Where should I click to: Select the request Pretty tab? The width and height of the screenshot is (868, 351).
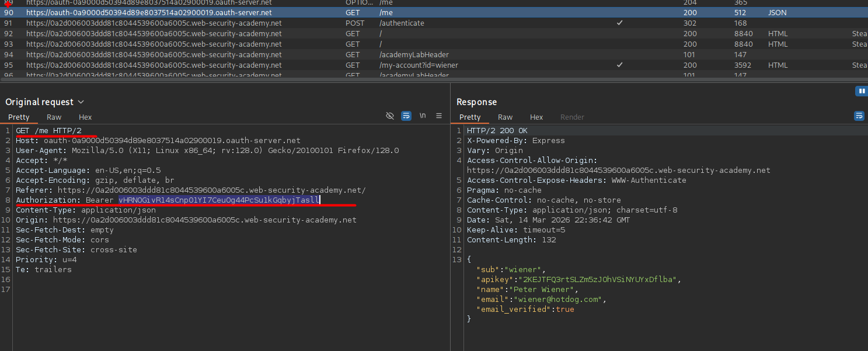[19, 117]
